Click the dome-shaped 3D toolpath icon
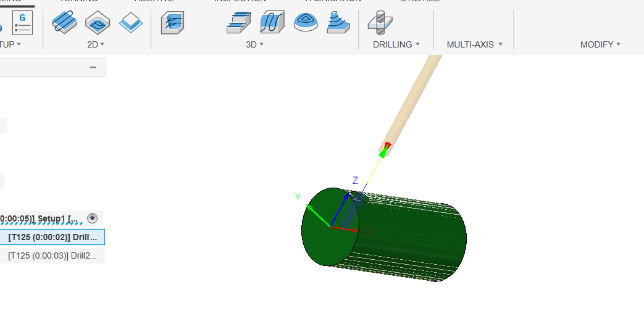Viewport: 644px width, 324px height. 305,23
